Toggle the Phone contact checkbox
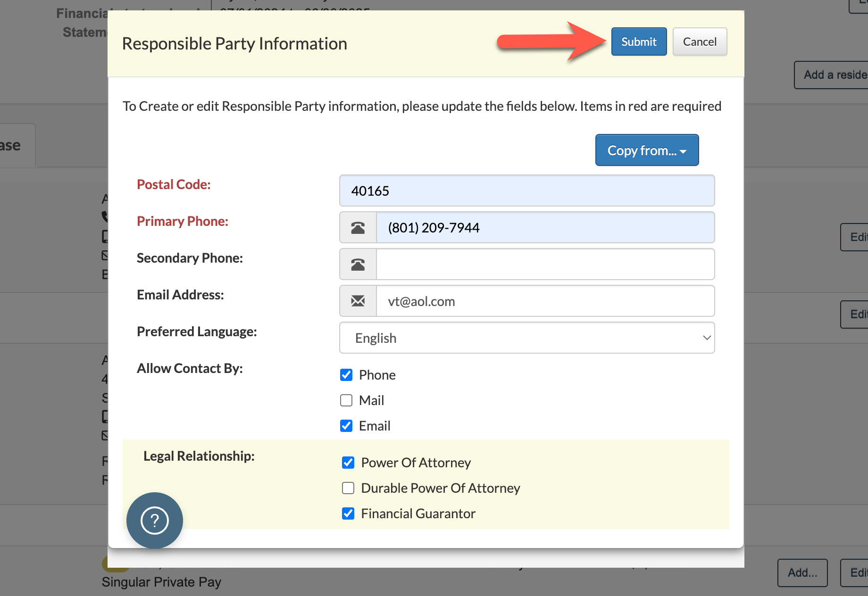This screenshot has width=868, height=596. point(346,375)
